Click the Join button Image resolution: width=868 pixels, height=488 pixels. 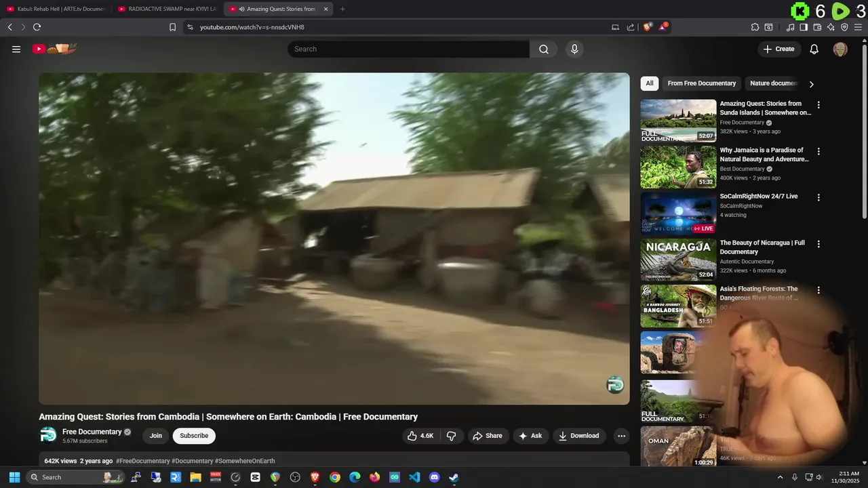point(156,436)
